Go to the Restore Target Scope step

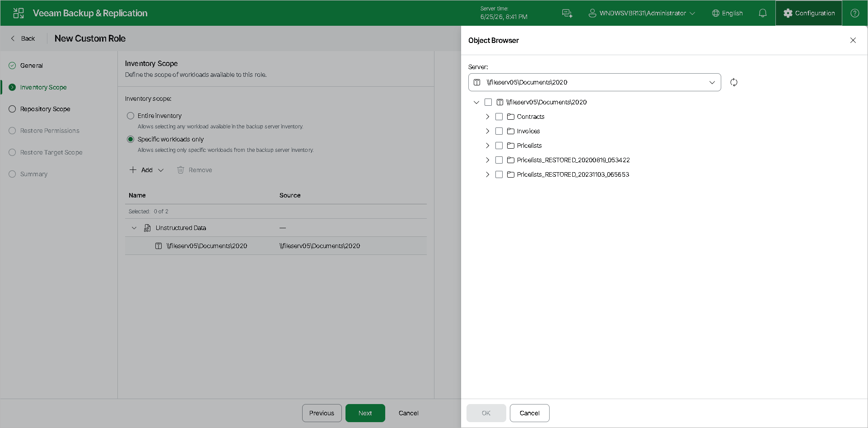(51, 152)
